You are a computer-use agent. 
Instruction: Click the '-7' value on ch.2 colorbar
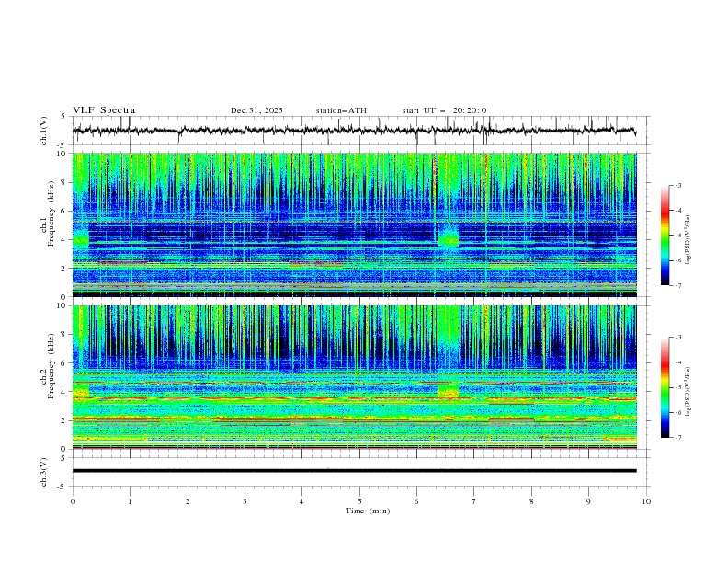click(677, 438)
